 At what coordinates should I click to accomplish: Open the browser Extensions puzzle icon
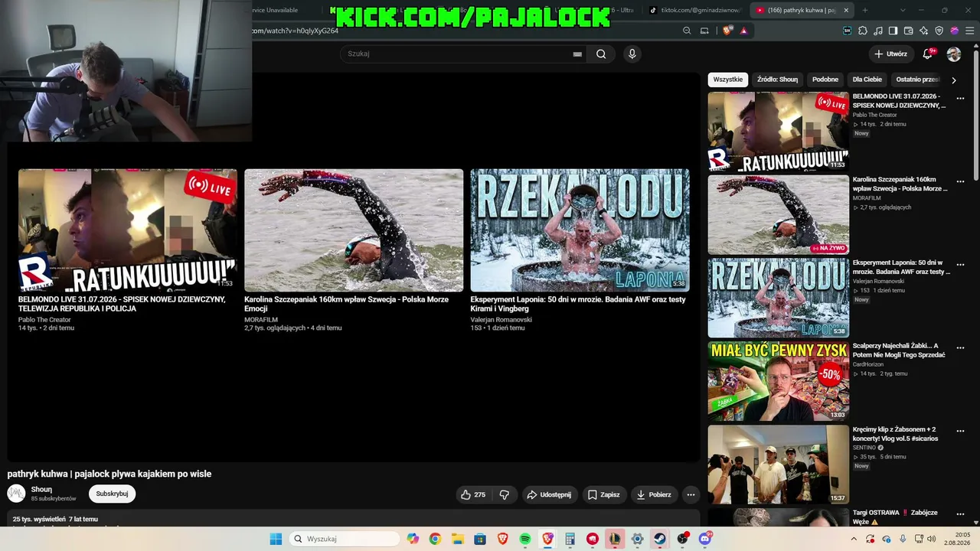click(x=863, y=31)
